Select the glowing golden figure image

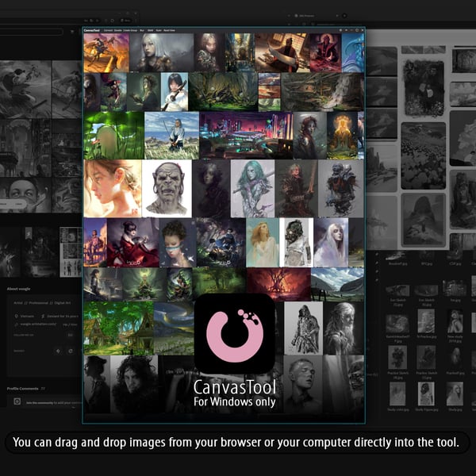pyautogui.click(x=342, y=136)
